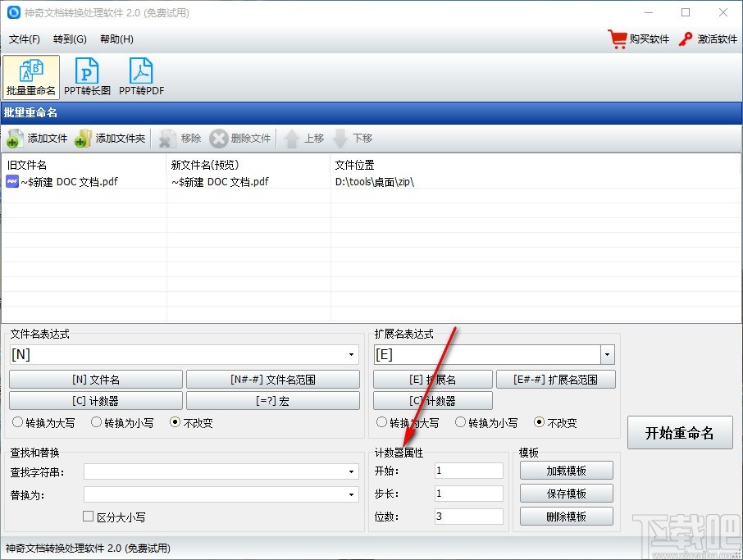Open the PPT转长图 tool
Image resolution: width=743 pixels, height=560 pixels.
click(87, 77)
